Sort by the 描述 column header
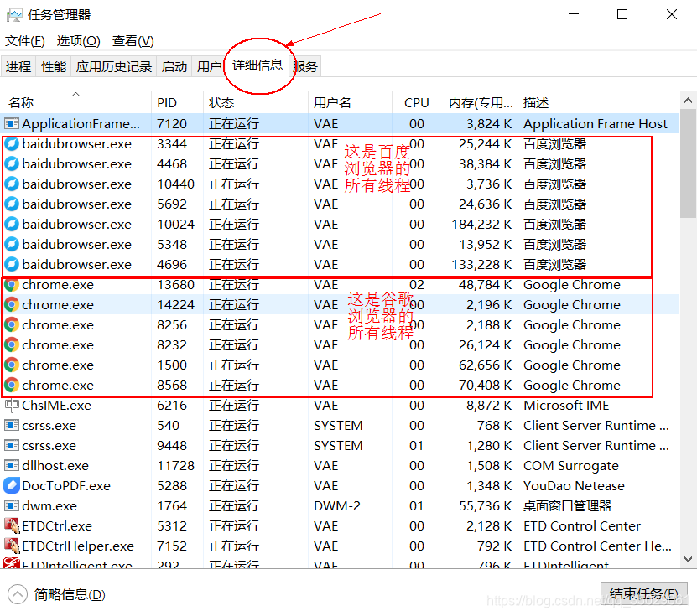697x616 pixels. (598, 102)
